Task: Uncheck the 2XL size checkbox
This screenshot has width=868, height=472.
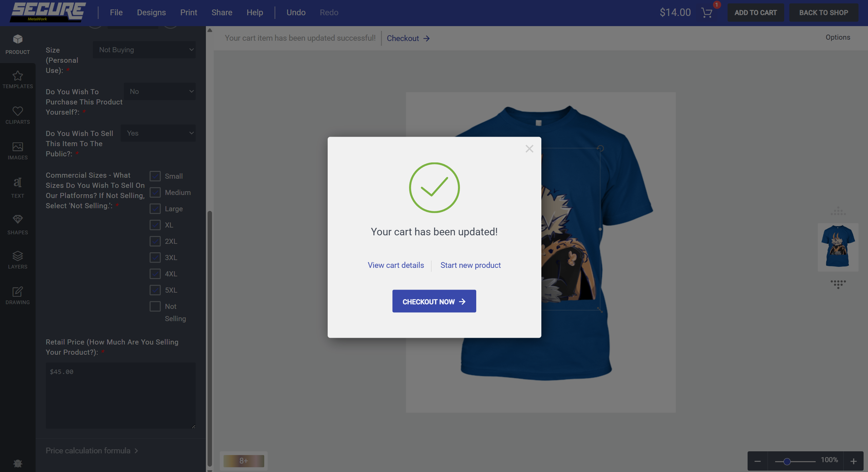Action: [155, 241]
